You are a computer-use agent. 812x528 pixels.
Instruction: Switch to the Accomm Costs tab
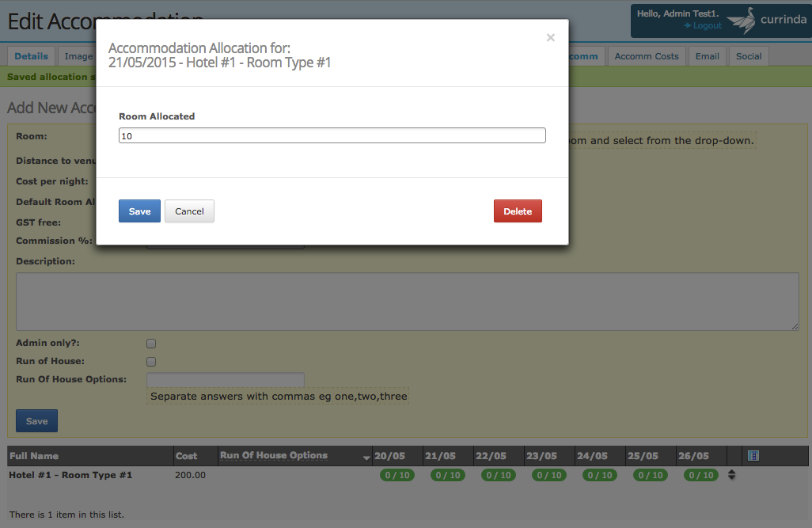[647, 56]
